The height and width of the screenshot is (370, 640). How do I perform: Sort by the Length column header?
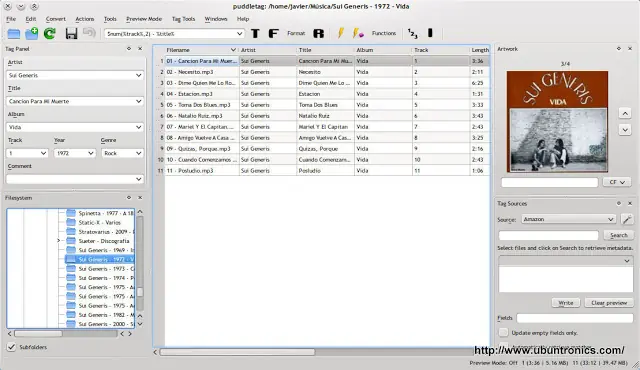pyautogui.click(x=480, y=50)
